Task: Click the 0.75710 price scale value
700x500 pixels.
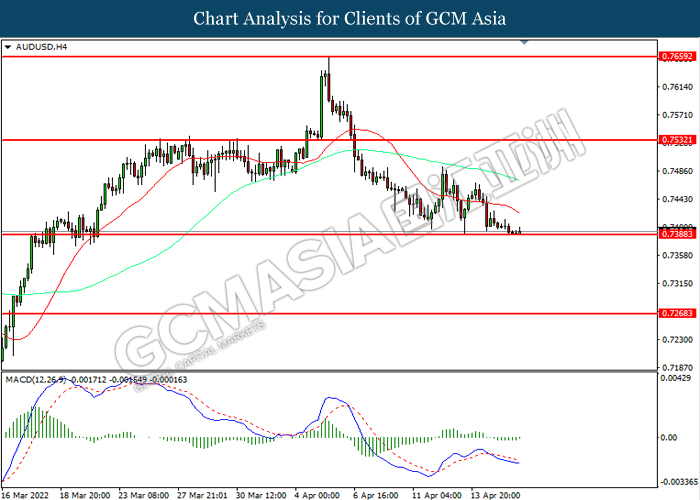Action: [677, 115]
